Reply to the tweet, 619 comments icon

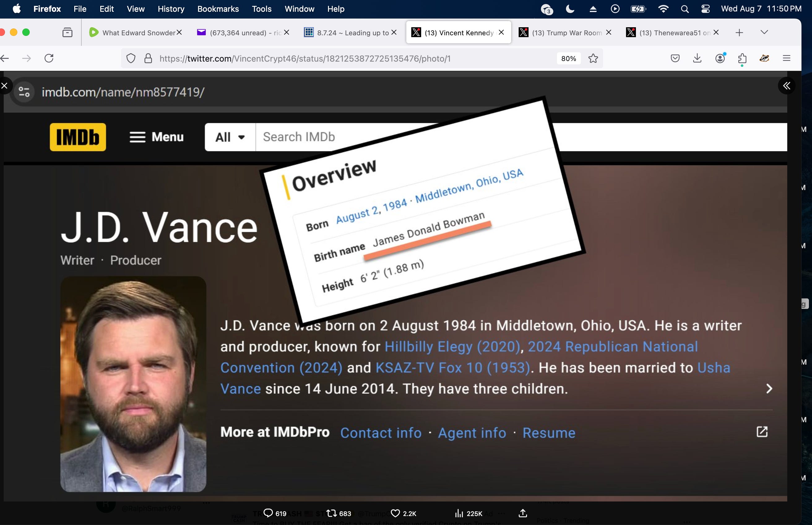(275, 513)
